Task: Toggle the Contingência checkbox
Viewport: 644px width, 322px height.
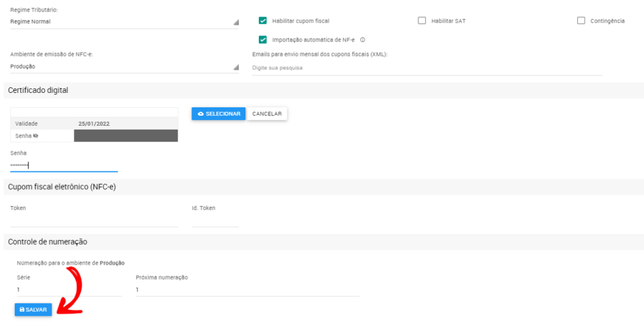Action: tap(581, 21)
